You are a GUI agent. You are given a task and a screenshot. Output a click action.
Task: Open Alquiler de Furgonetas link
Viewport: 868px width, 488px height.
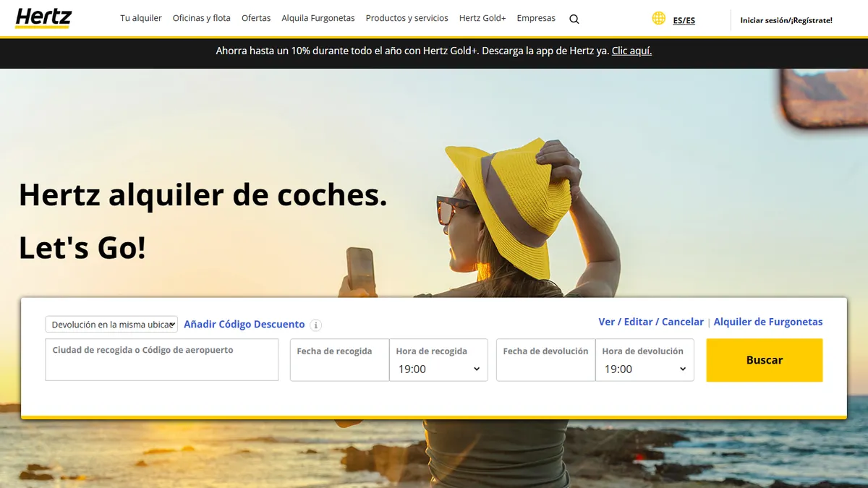pos(768,322)
